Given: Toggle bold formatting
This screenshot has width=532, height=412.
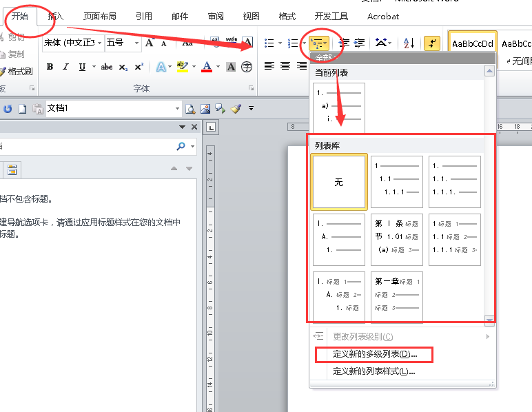Looking at the screenshot, I should (50, 67).
